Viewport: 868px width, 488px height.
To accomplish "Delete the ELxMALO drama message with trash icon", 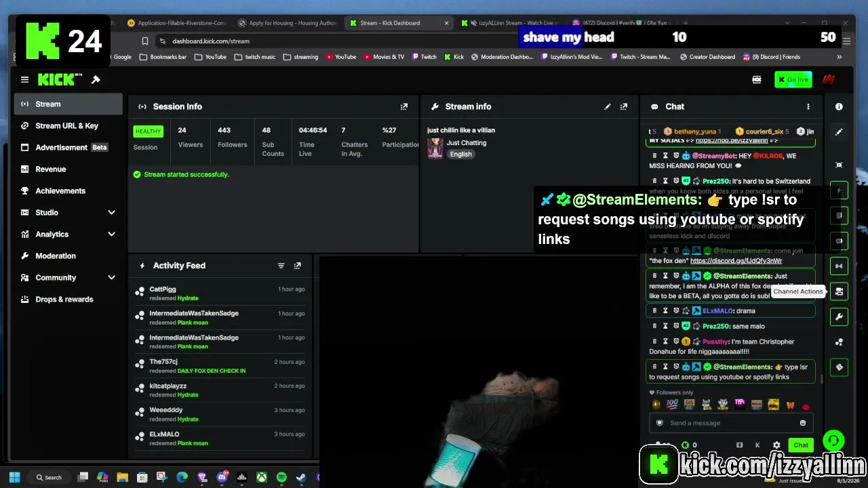I will tap(654, 310).
